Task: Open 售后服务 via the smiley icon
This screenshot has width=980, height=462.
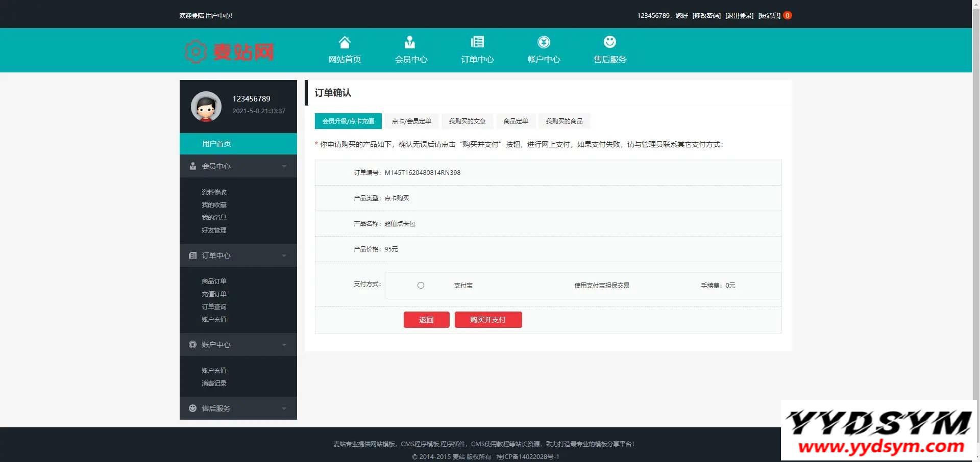Action: click(609, 42)
